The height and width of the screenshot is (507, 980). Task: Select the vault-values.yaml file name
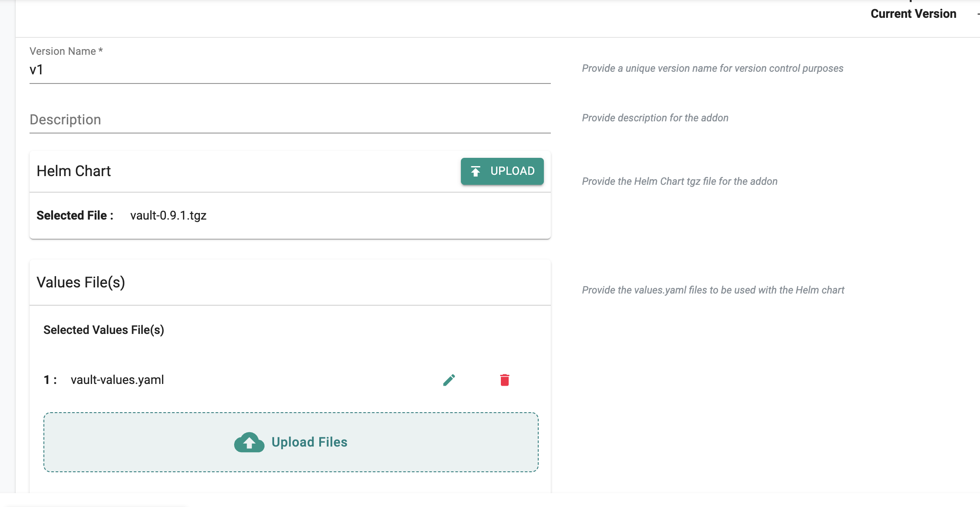[117, 380]
